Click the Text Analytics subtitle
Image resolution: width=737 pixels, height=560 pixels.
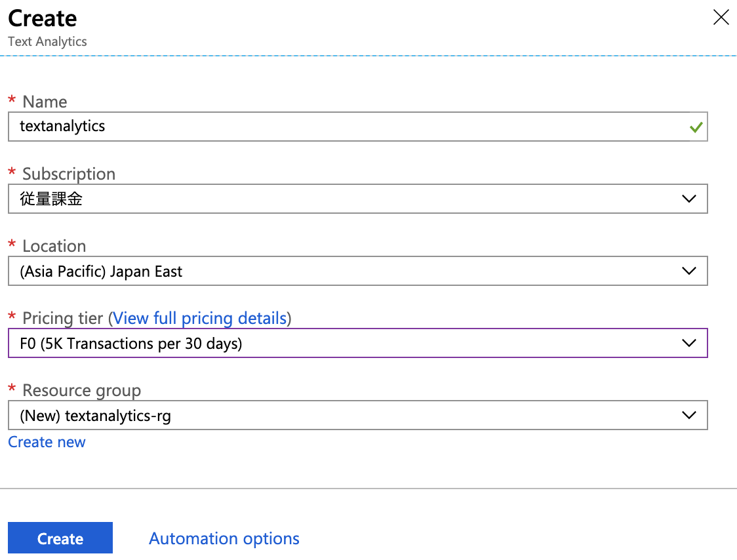47,41
